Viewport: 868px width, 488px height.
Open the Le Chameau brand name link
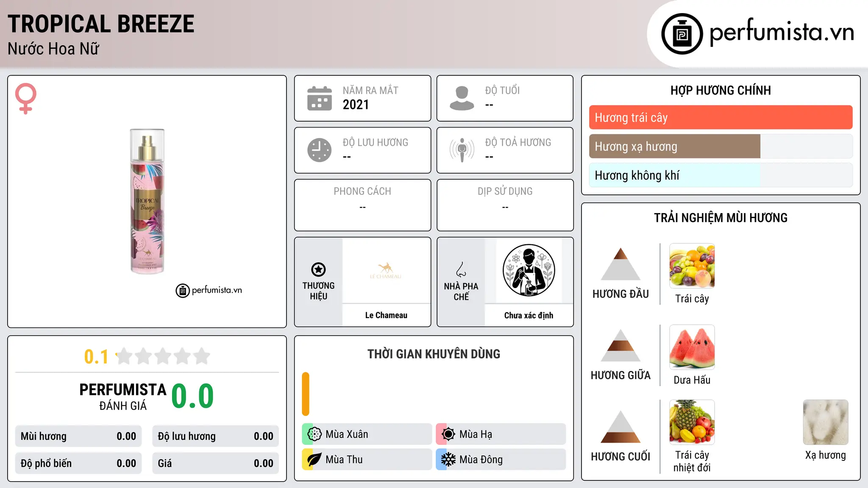tap(386, 315)
